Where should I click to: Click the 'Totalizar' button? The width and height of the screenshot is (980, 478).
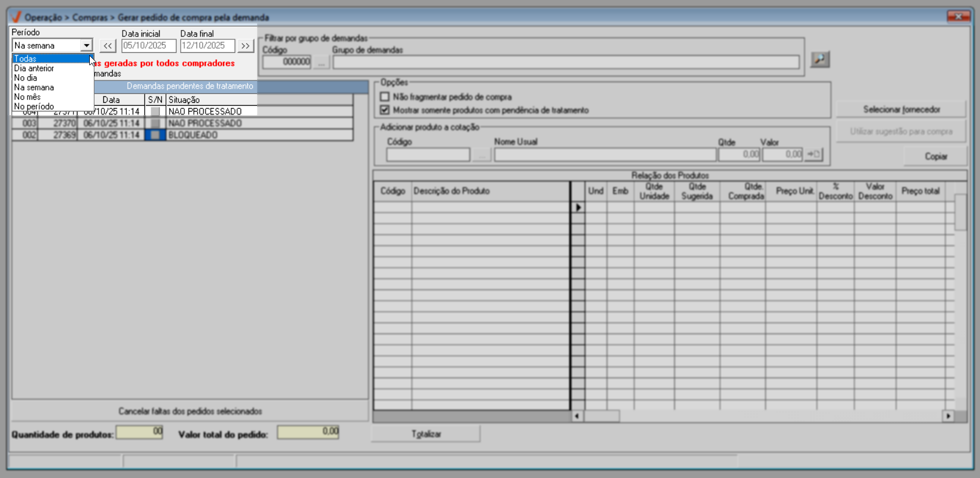(426, 434)
